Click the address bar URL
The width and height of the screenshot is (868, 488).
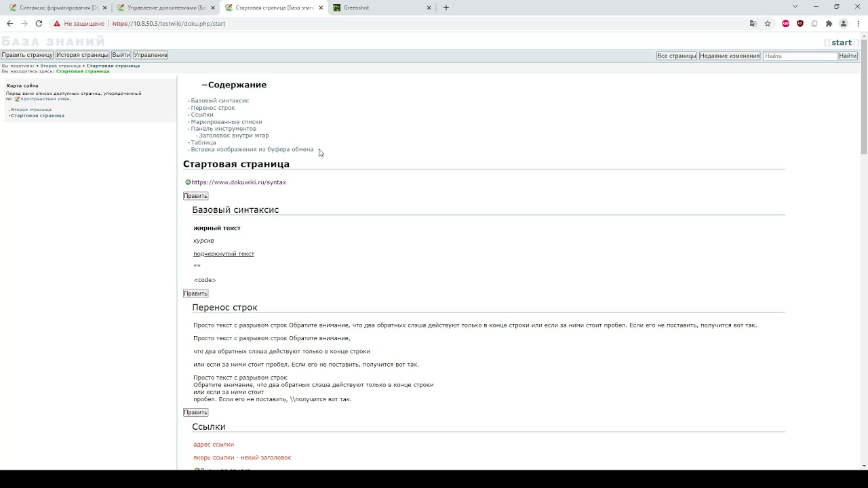169,24
